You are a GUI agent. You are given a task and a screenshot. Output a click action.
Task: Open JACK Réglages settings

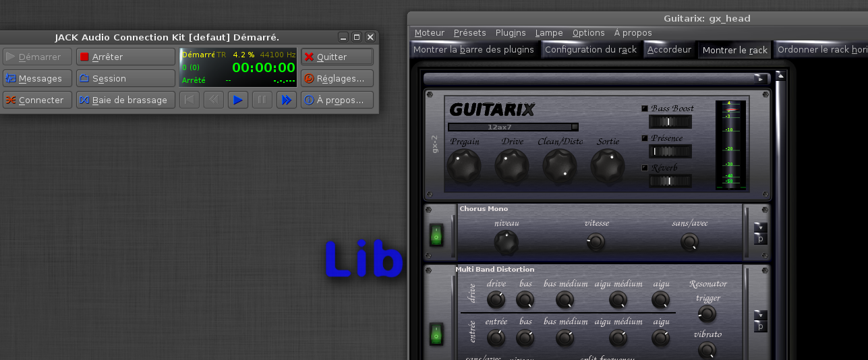(x=337, y=78)
